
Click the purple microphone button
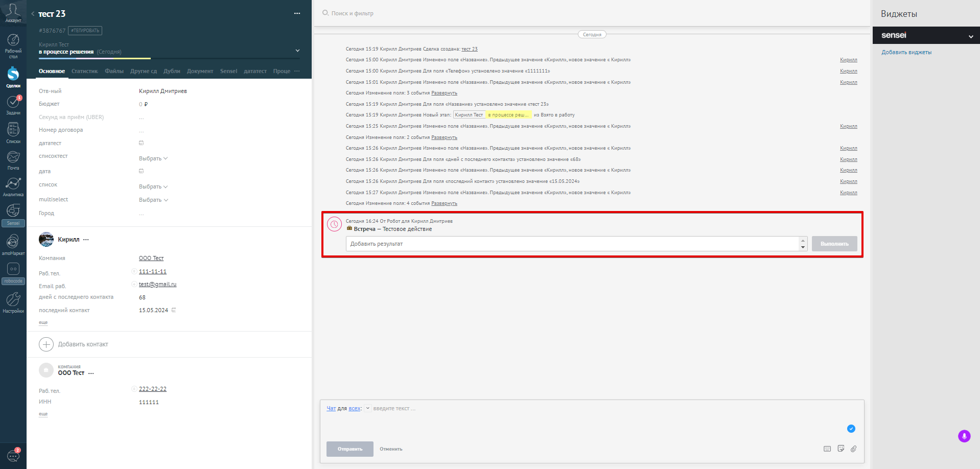click(x=964, y=436)
